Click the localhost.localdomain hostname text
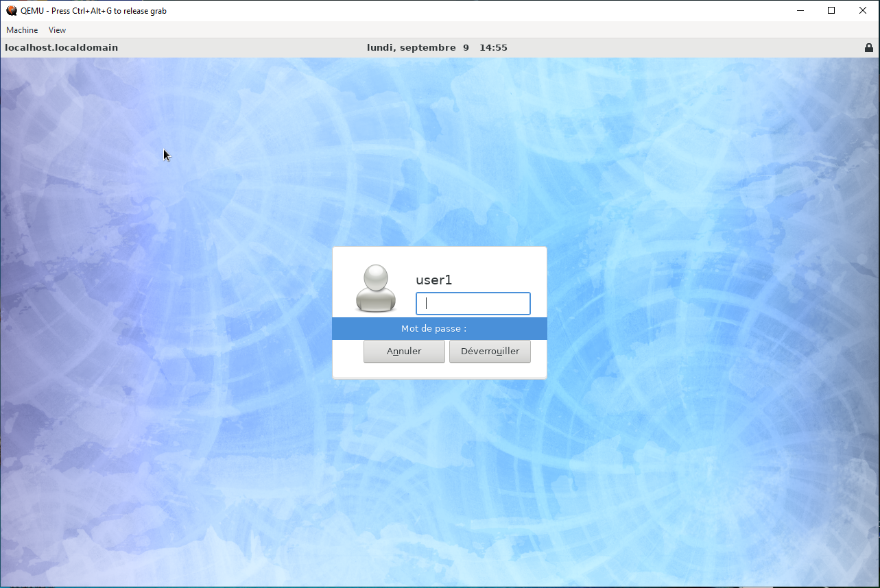880x588 pixels. click(62, 48)
